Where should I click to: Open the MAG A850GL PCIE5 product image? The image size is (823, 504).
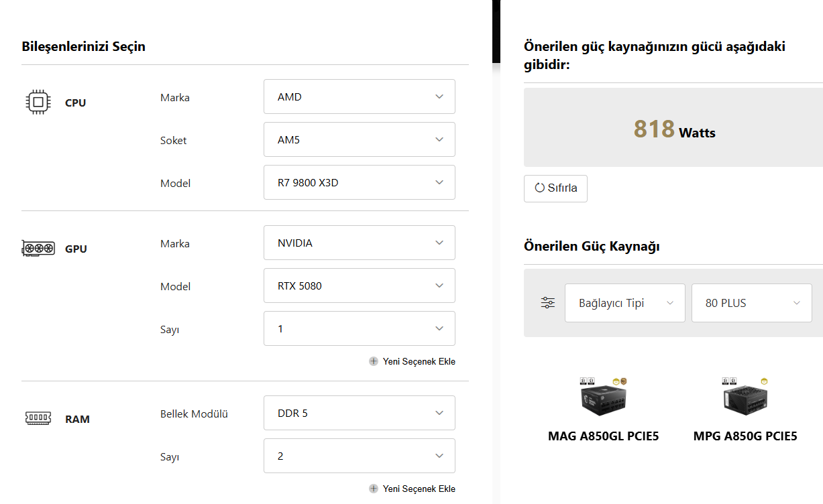pyautogui.click(x=604, y=397)
